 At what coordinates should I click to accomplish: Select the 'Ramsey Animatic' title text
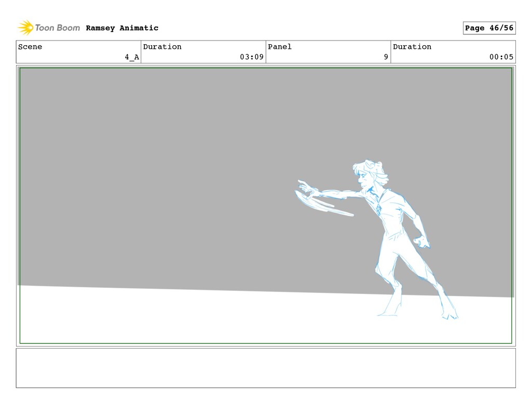click(122, 28)
